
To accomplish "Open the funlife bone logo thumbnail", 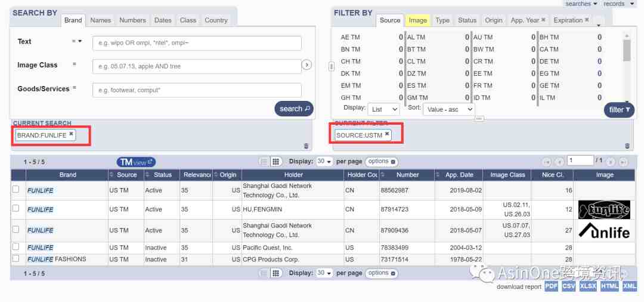I will click(x=603, y=210).
